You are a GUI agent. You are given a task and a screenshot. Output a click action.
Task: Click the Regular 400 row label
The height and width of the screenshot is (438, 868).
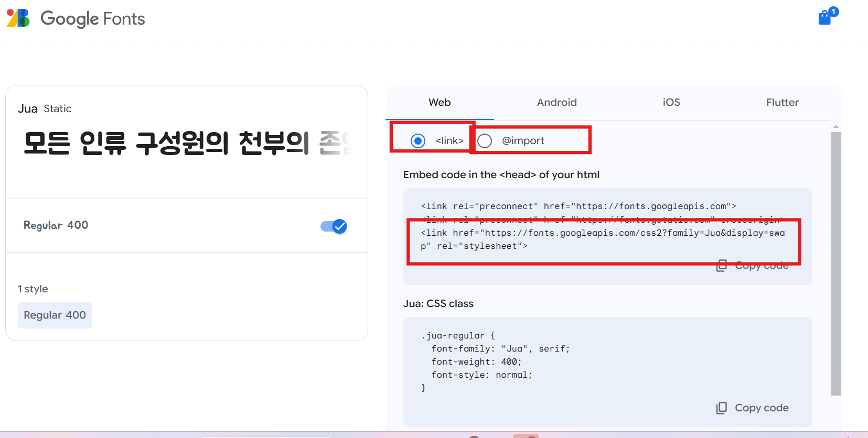[x=56, y=225]
